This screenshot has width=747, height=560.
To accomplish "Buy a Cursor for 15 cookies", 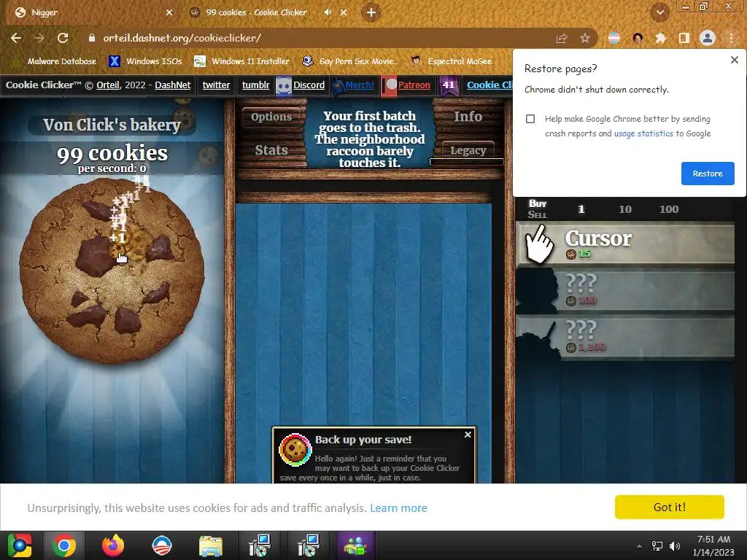I will click(625, 244).
